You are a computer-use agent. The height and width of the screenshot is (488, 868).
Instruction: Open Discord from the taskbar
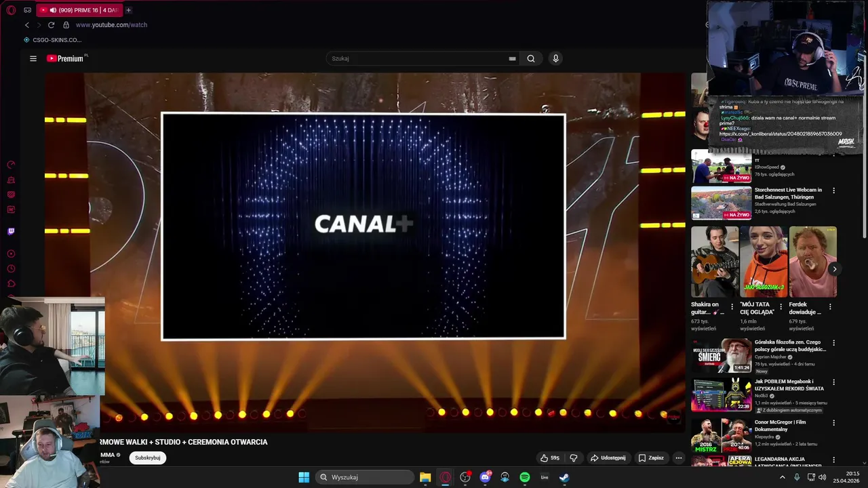pos(485,477)
